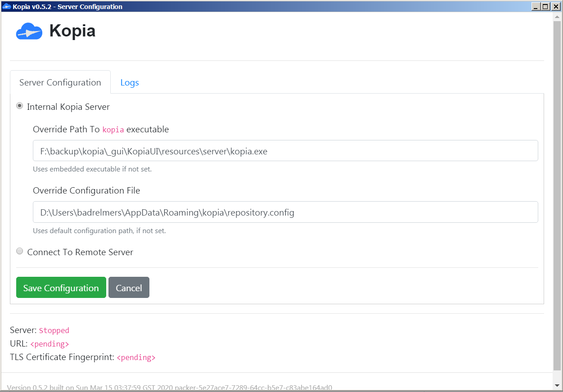
Task: Click the Stopped server status text
Action: coord(54,330)
